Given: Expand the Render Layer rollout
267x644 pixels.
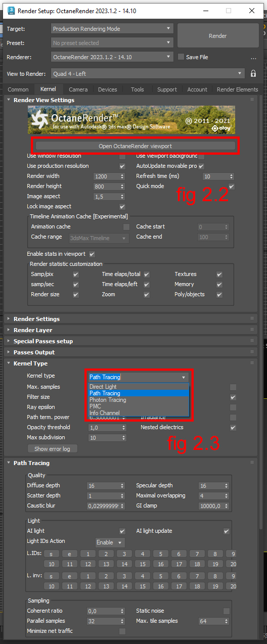Looking at the screenshot, I should pyautogui.click(x=131, y=330).
